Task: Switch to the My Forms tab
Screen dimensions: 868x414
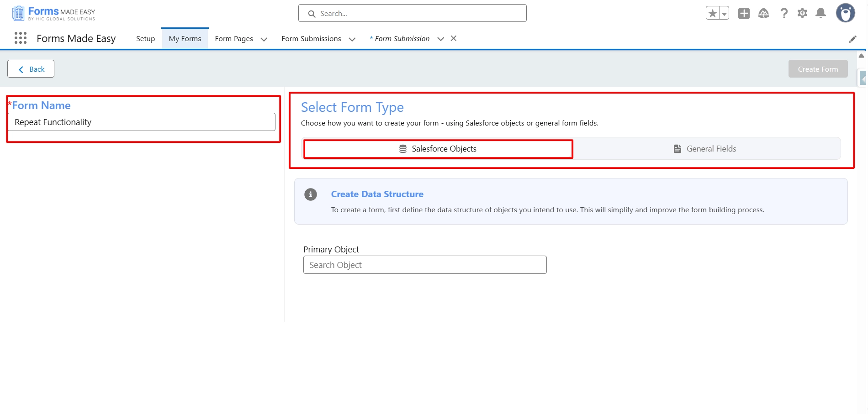Action: (x=185, y=39)
